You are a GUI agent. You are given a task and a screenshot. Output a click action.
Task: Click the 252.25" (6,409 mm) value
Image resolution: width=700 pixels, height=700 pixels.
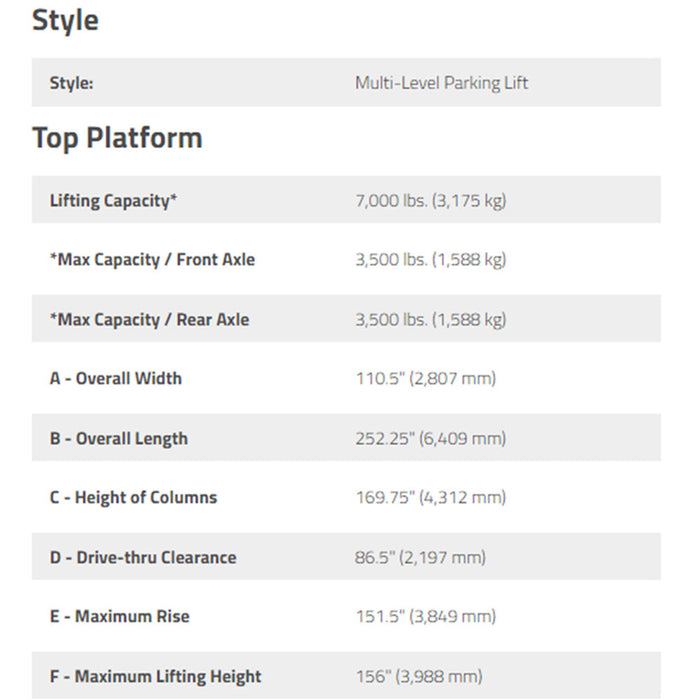pyautogui.click(x=431, y=438)
